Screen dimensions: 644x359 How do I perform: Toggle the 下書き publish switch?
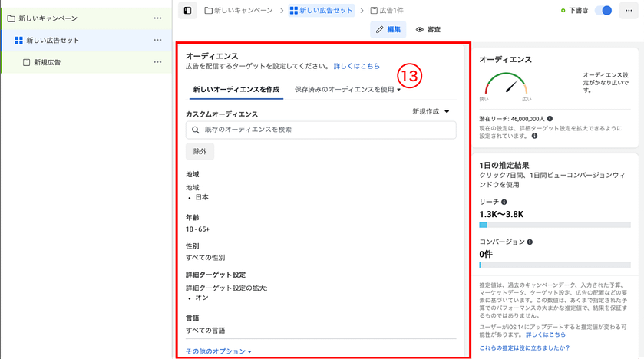pyautogui.click(x=605, y=11)
